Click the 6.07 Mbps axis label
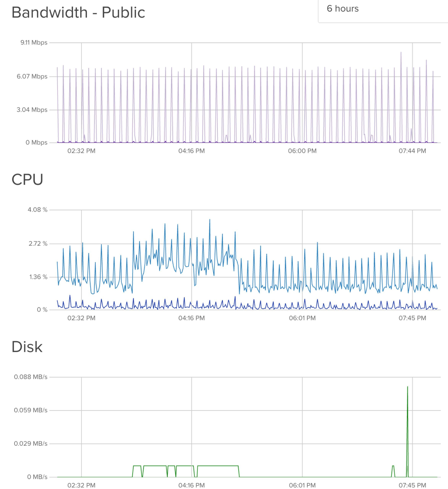 32,77
